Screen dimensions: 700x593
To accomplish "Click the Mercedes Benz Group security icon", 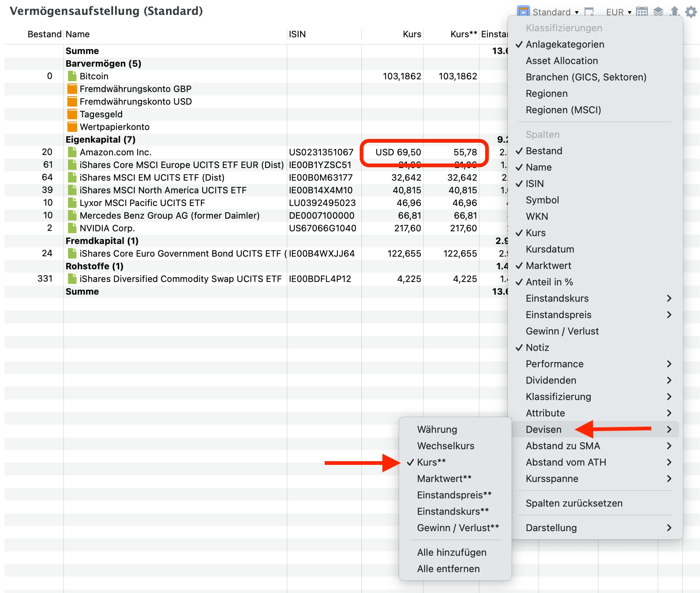I will point(72,215).
